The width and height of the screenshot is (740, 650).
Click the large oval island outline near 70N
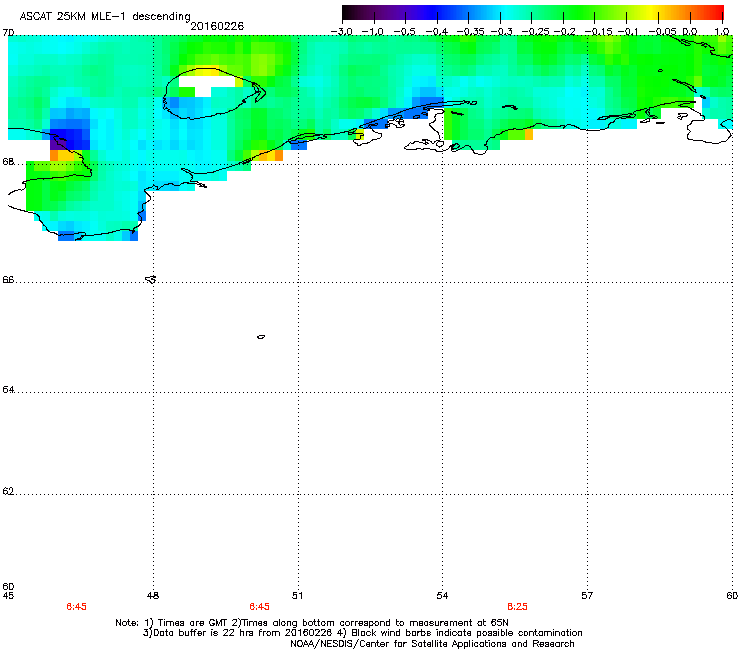213,94
